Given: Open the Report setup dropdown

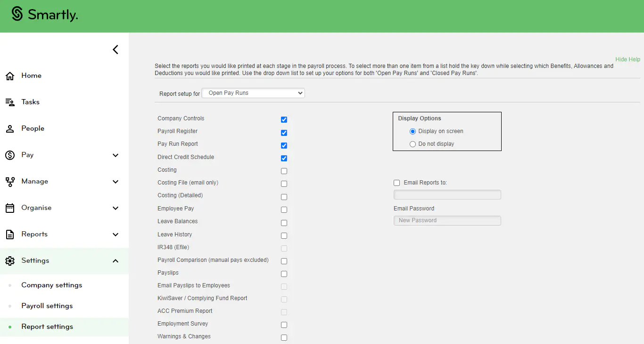Looking at the screenshot, I should 253,92.
